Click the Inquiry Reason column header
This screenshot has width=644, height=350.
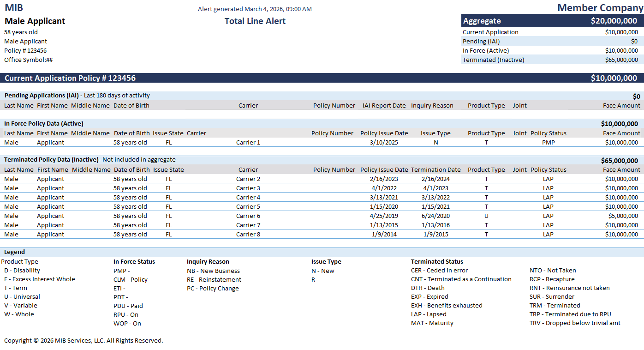click(x=432, y=105)
